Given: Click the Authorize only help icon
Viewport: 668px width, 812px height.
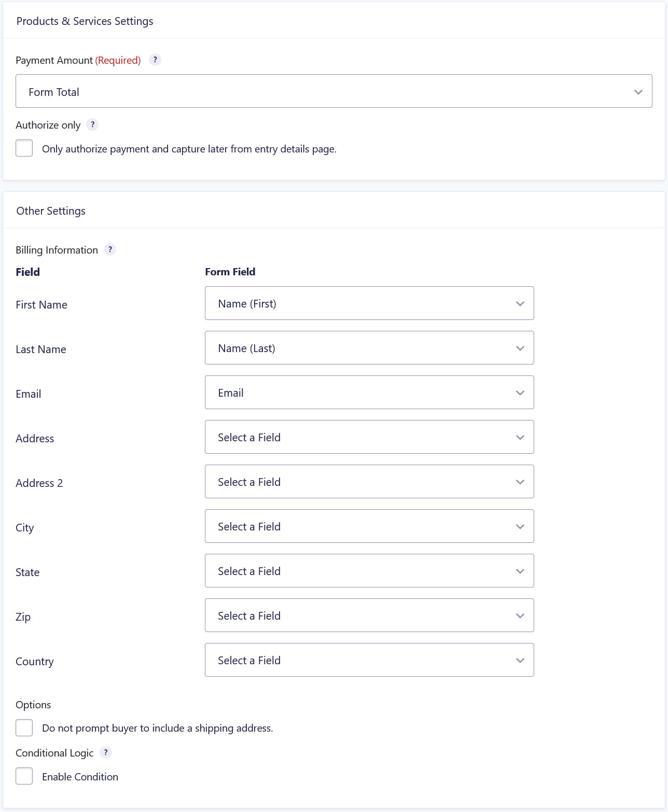Looking at the screenshot, I should (x=92, y=124).
